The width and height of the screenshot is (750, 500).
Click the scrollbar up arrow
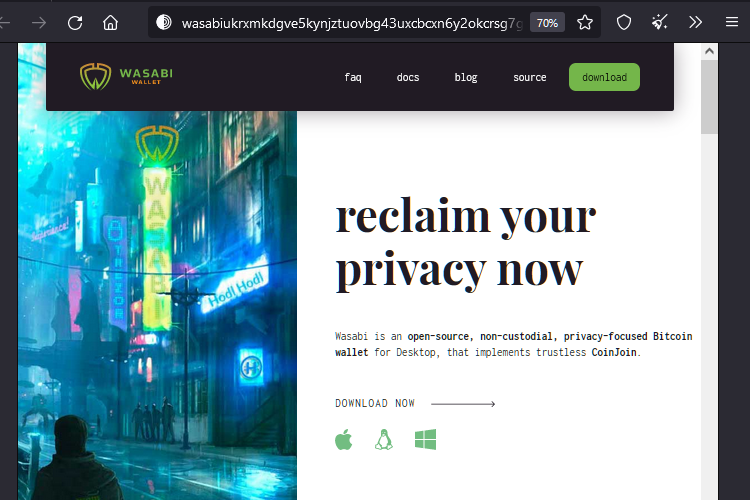[709, 51]
